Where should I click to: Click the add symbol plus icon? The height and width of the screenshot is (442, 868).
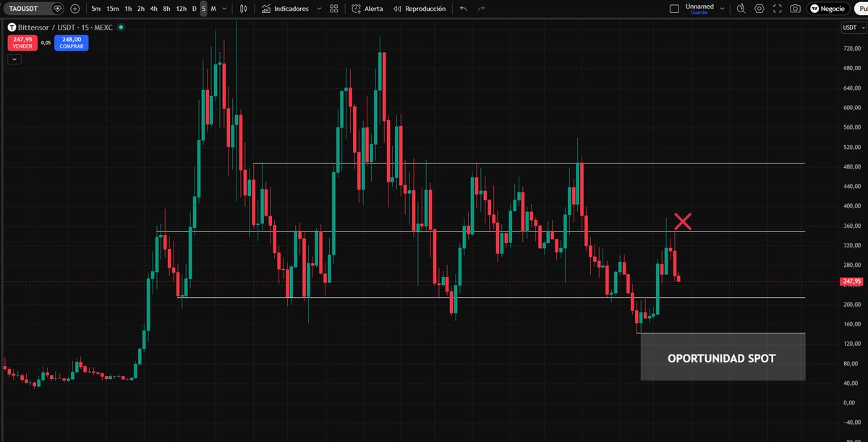75,9
